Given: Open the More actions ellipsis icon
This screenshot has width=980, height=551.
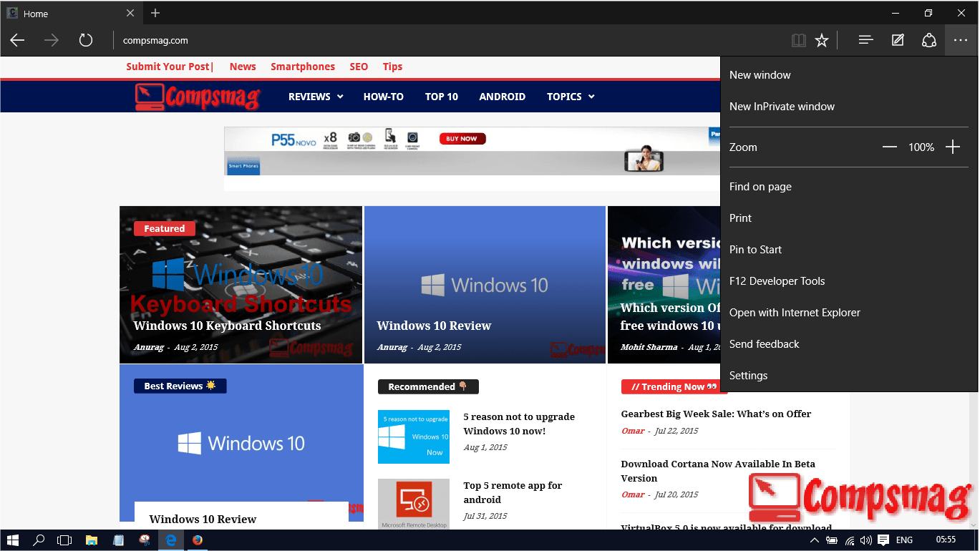Looking at the screenshot, I should click(960, 40).
